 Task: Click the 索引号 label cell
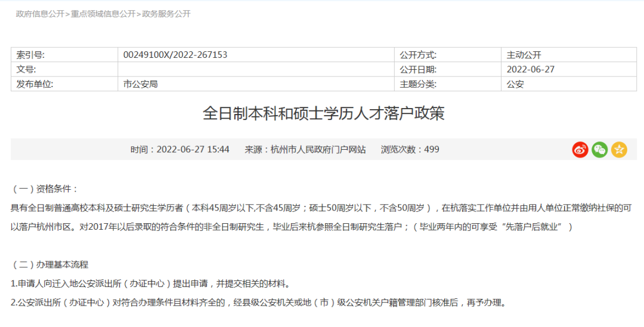coord(64,55)
